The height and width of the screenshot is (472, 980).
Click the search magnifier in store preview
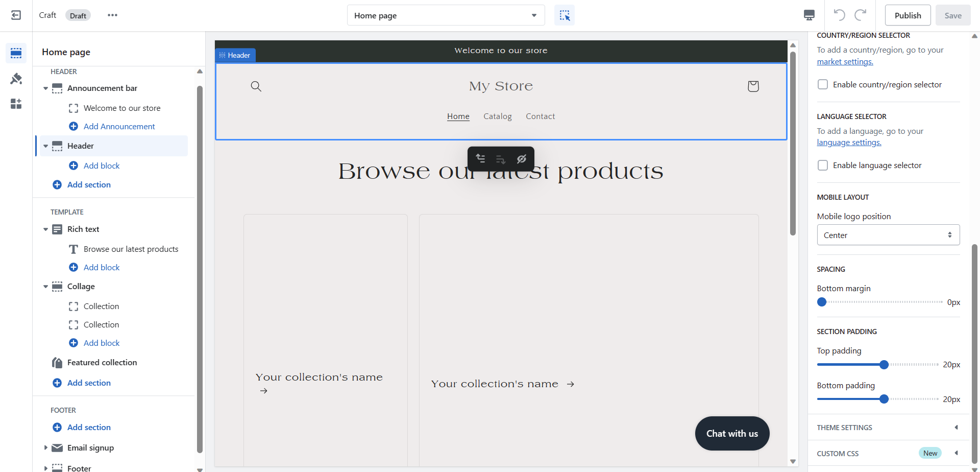coord(256,86)
